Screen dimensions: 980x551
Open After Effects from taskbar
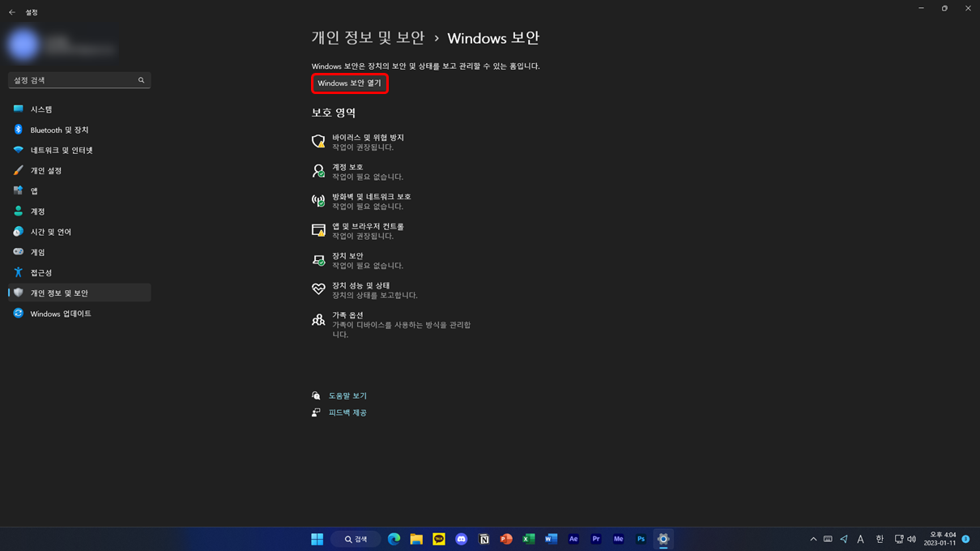[573, 539]
